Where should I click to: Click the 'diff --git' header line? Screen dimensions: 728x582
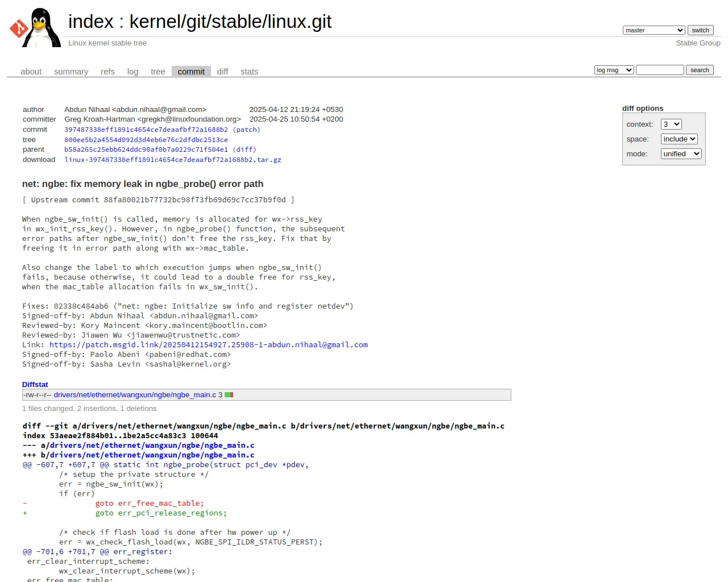pyautogui.click(x=263, y=426)
